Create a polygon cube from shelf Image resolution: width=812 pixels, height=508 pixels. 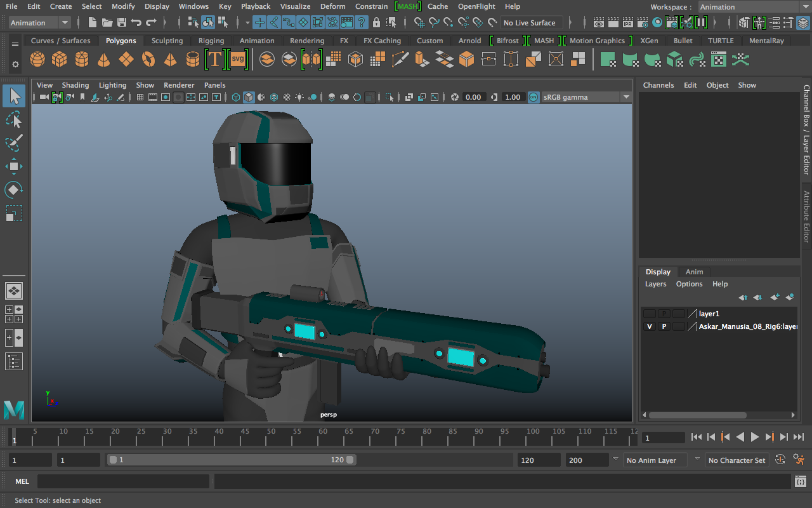60,60
